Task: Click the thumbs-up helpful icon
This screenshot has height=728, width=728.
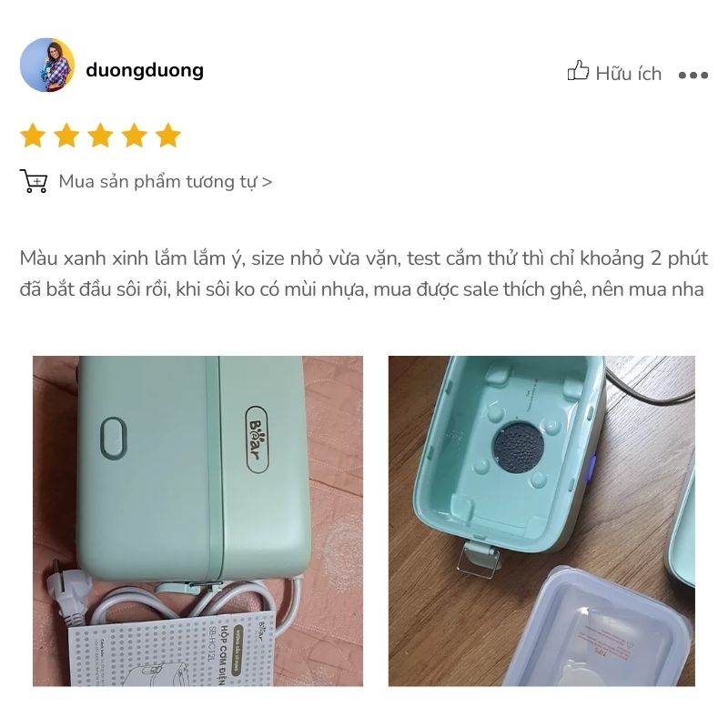Action: (578, 71)
